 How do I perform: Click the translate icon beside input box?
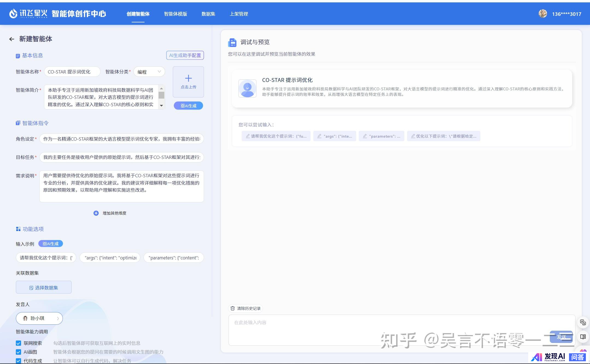point(583,322)
